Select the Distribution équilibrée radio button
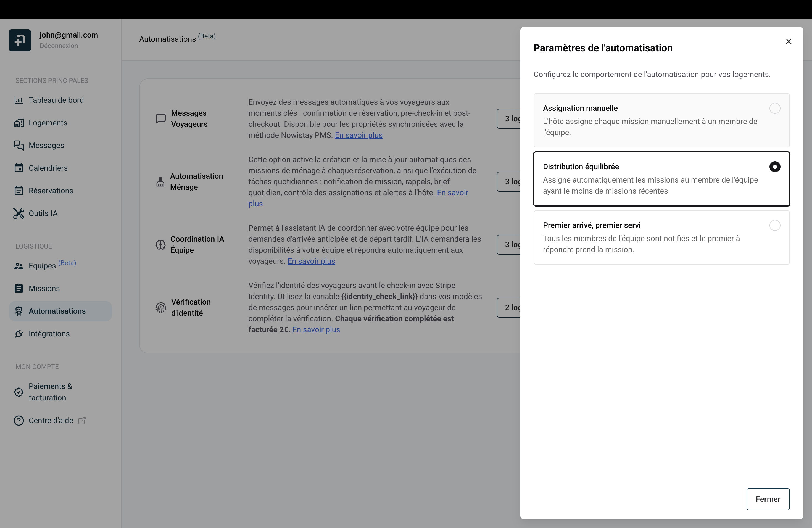Screen dimensions: 812x528 [774, 167]
